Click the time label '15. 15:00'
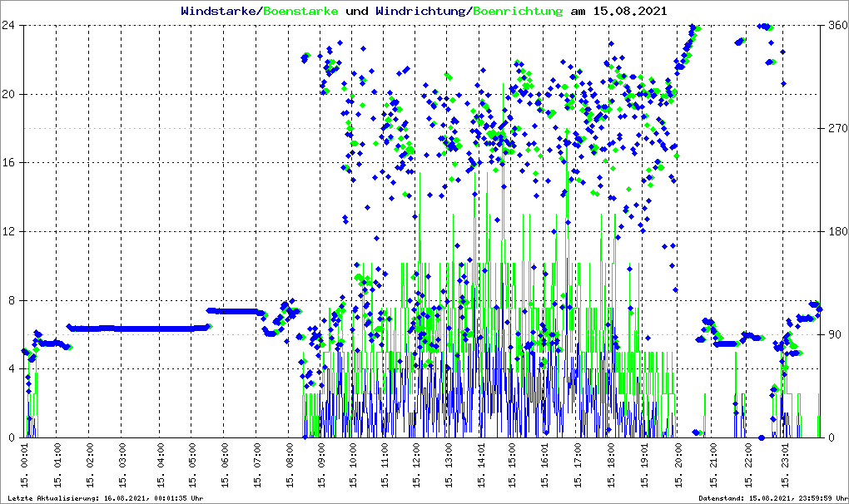Screen dimensions: 849x504 click(x=512, y=465)
